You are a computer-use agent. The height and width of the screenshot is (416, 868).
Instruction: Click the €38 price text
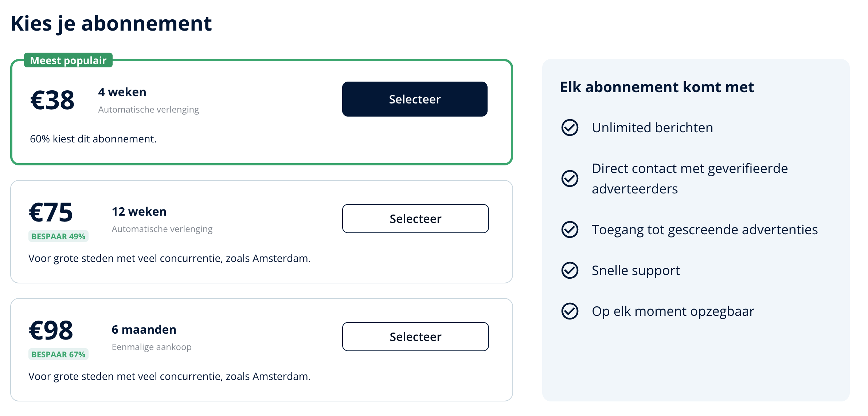pos(52,100)
